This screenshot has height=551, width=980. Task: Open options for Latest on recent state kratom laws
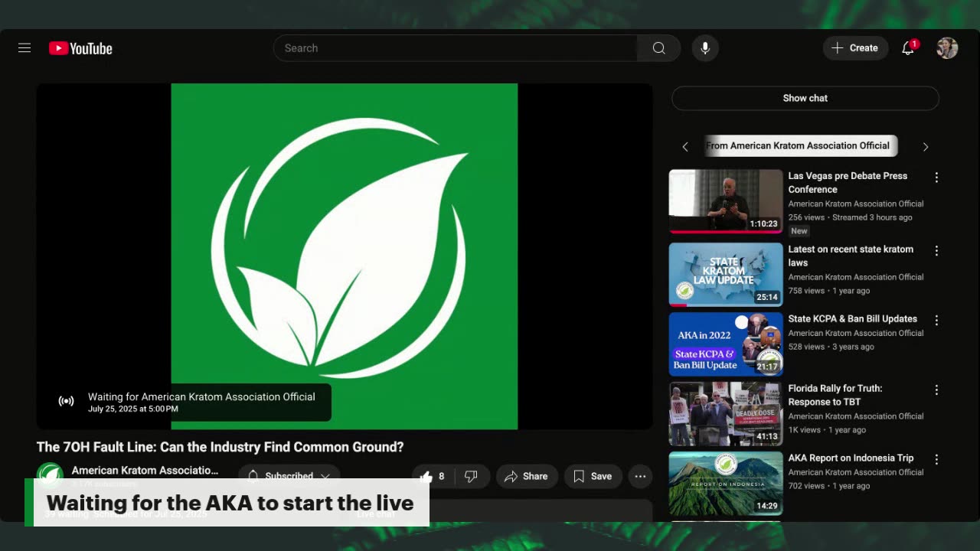tap(936, 251)
